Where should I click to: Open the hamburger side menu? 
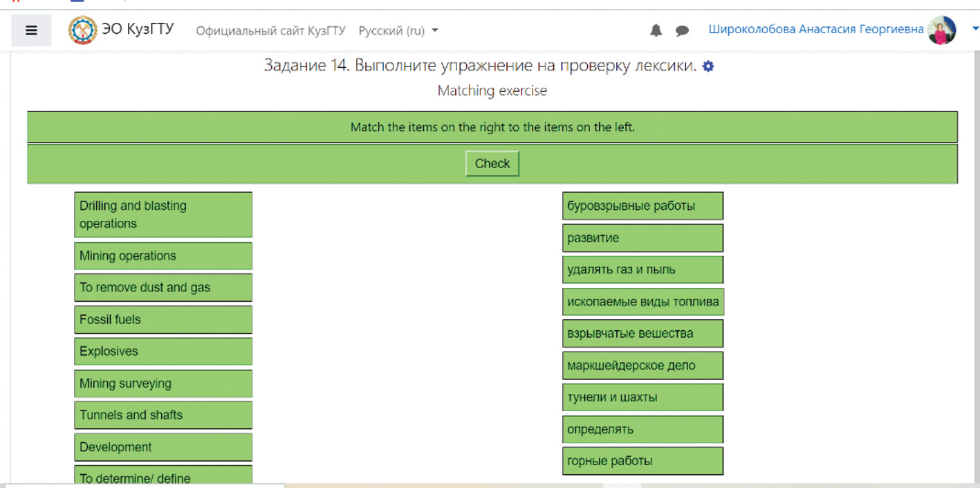[31, 31]
